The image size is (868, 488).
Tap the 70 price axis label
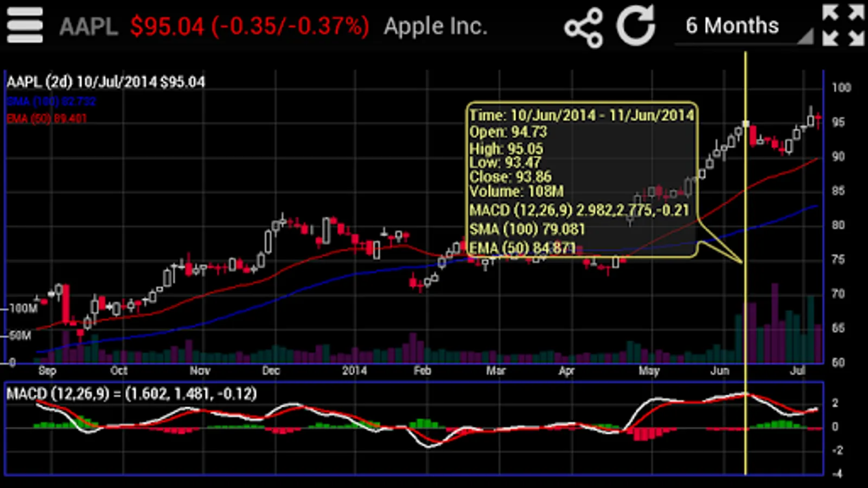pyautogui.click(x=838, y=294)
